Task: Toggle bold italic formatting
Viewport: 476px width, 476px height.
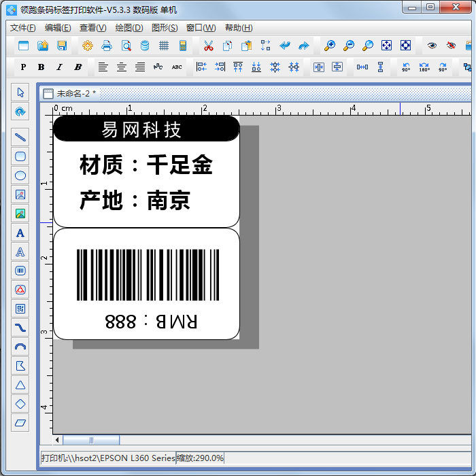Action: [78, 67]
